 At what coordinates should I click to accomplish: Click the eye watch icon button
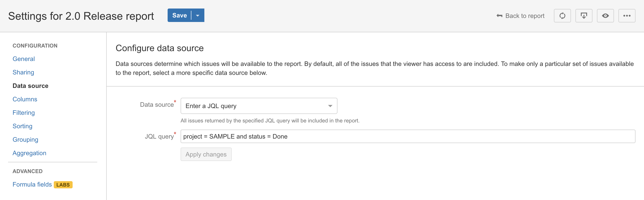(605, 16)
